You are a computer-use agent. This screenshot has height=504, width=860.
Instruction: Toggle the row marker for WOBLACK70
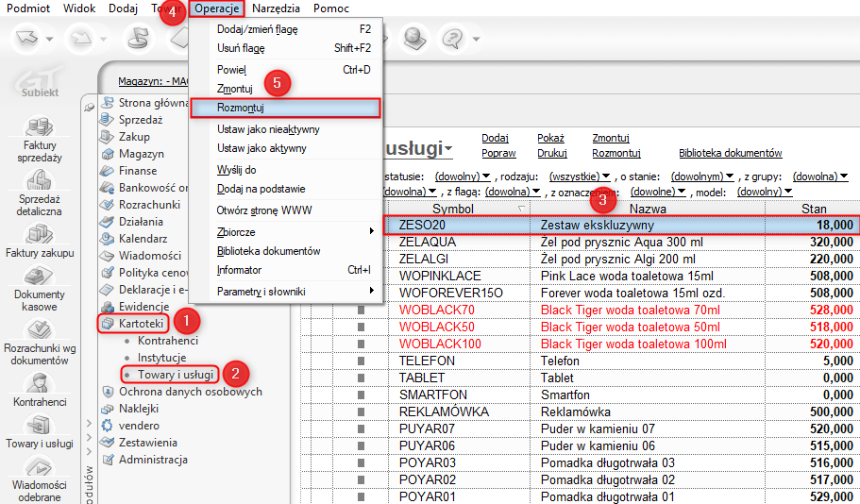360,311
